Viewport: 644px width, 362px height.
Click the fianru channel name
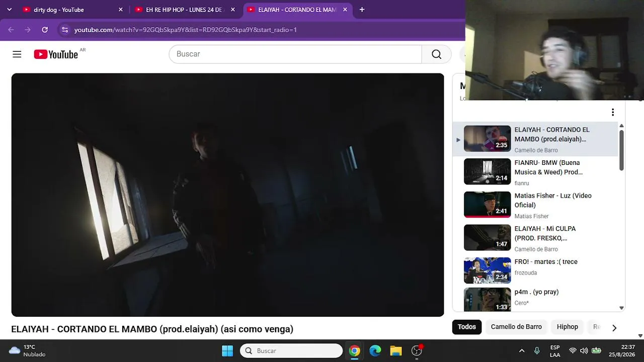click(x=521, y=184)
